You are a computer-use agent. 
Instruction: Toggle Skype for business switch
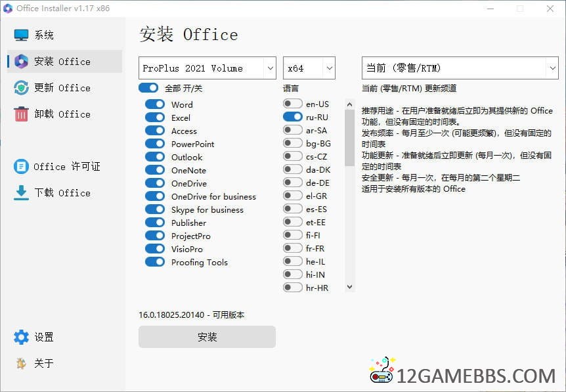tap(155, 209)
